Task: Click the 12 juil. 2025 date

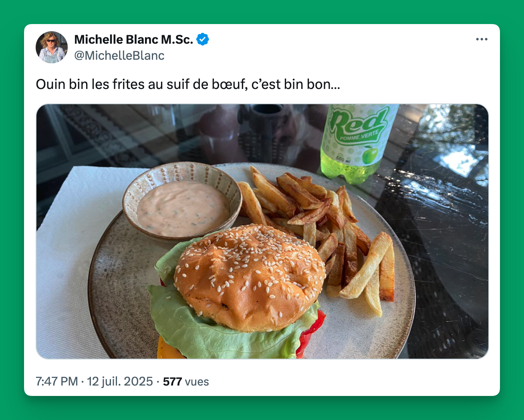Action: pyautogui.click(x=120, y=381)
